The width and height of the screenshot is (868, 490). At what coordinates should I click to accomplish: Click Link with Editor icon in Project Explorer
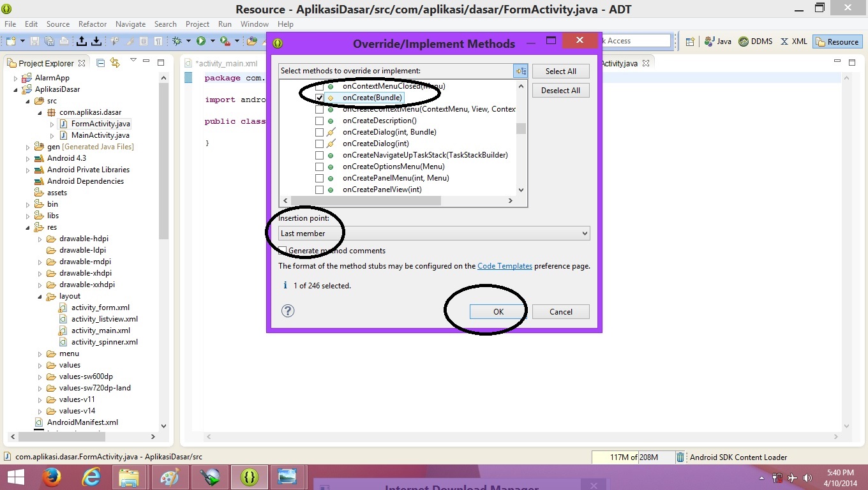[x=115, y=63]
